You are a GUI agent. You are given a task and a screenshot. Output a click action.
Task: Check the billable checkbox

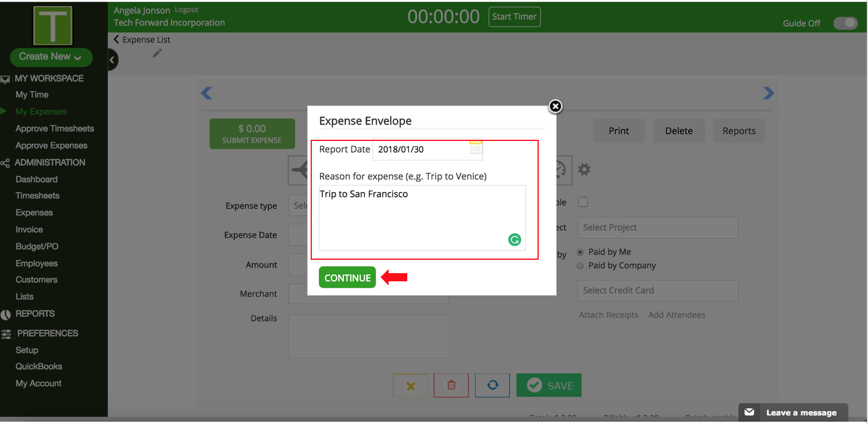583,202
